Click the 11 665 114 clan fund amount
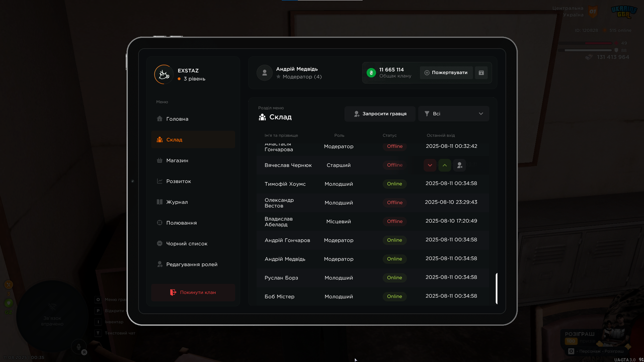The height and width of the screenshot is (362, 644). coord(391,70)
